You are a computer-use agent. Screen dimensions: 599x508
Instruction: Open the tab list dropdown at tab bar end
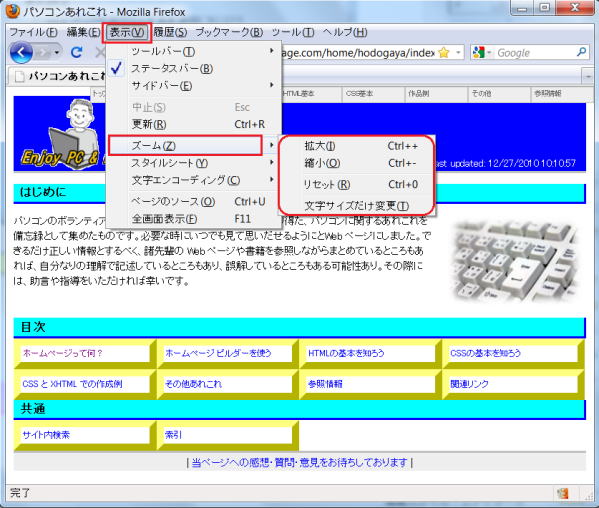pos(588,77)
